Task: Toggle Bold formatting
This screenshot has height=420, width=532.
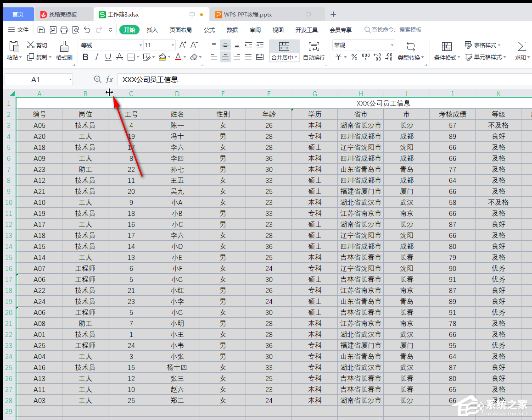Action: [x=85, y=57]
